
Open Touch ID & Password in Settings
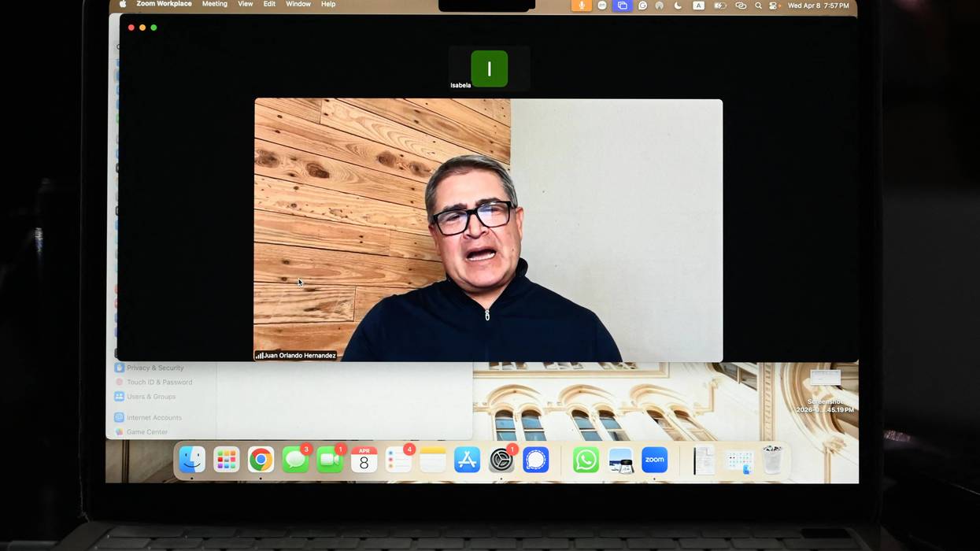(153, 383)
